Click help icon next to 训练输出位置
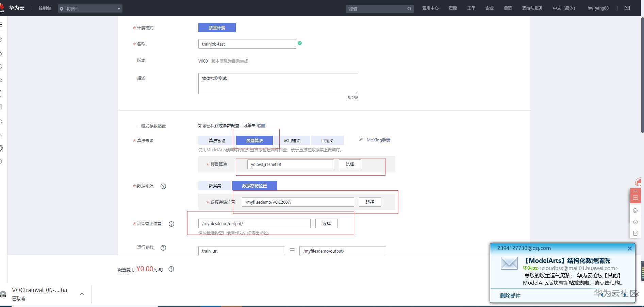 click(x=171, y=224)
